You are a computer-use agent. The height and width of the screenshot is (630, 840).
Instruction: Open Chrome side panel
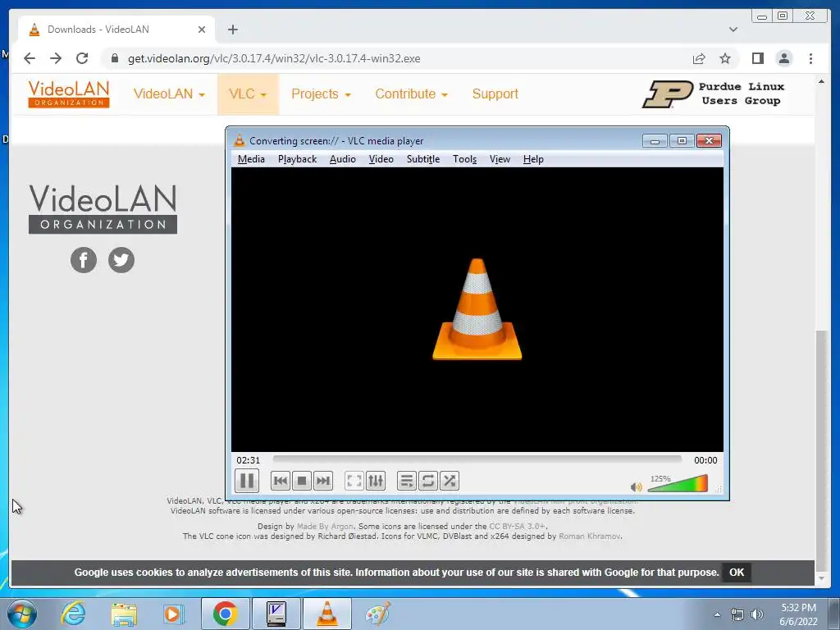(x=757, y=58)
